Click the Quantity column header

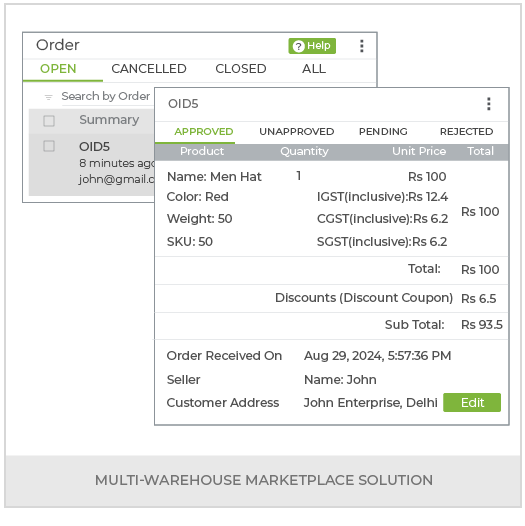(x=304, y=151)
